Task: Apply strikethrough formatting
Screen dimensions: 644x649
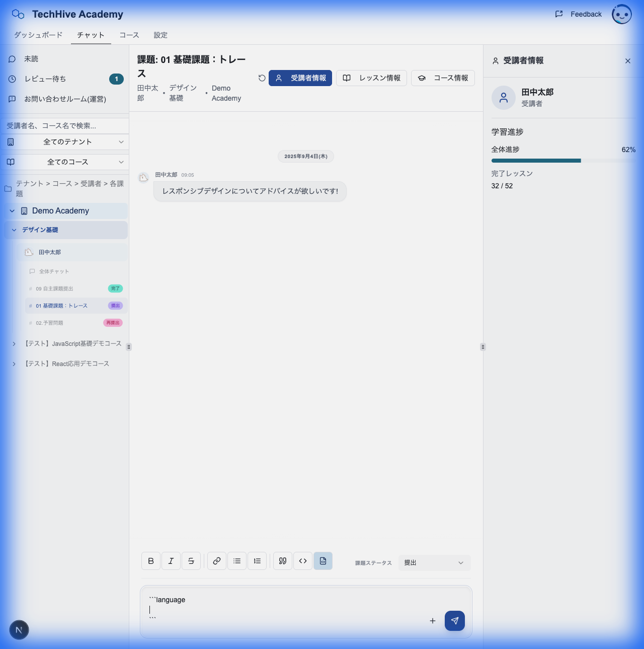Action: (x=191, y=561)
